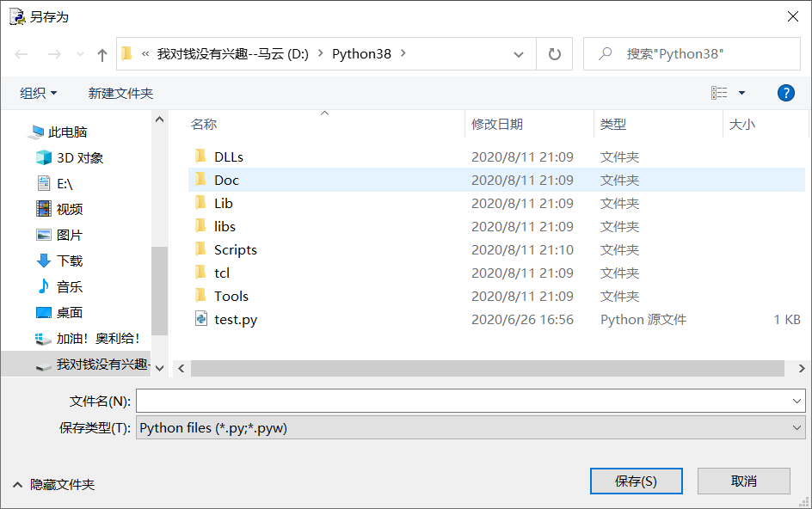Select the Lib folder icon
The height and width of the screenshot is (509, 812).
(x=201, y=203)
